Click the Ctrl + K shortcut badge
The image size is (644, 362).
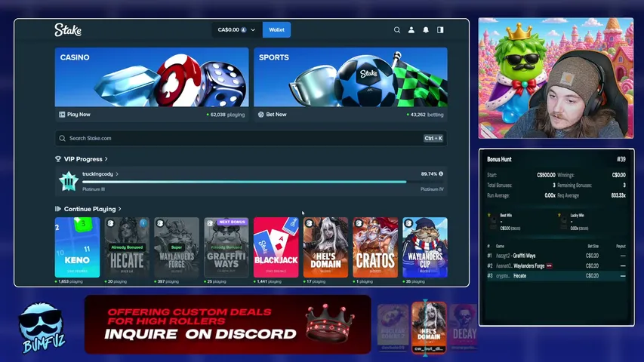click(x=433, y=138)
